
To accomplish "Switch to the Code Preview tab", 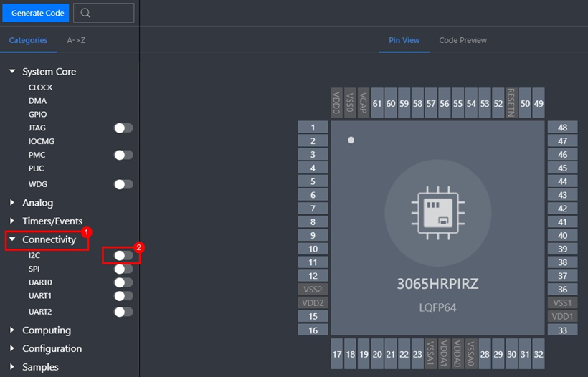I will pos(463,40).
